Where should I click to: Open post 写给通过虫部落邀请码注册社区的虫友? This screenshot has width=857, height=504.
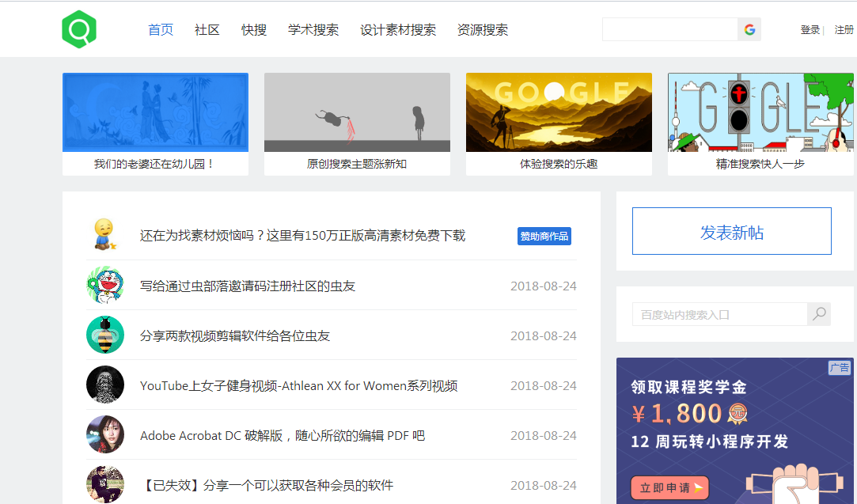pyautogui.click(x=248, y=286)
